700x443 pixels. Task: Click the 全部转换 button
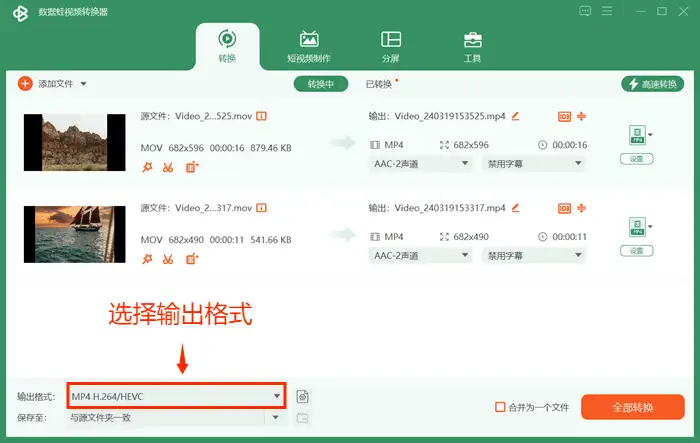tap(633, 407)
